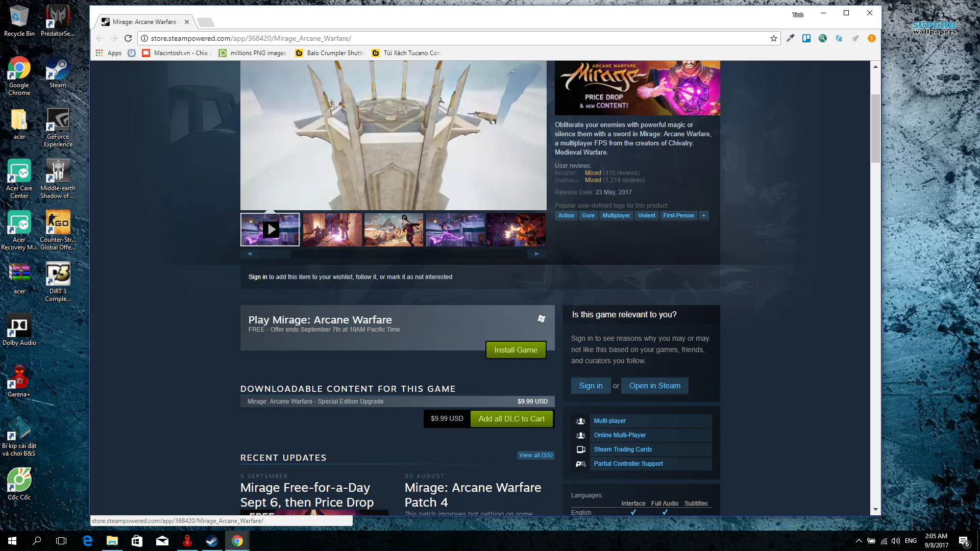
Task: Click Open in Steam button
Action: pyautogui.click(x=654, y=386)
